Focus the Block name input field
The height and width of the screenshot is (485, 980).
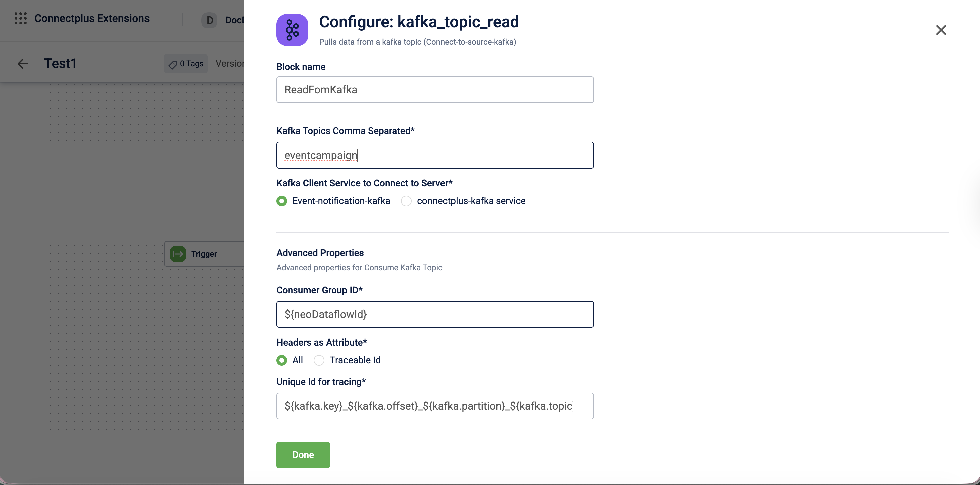[x=434, y=90]
